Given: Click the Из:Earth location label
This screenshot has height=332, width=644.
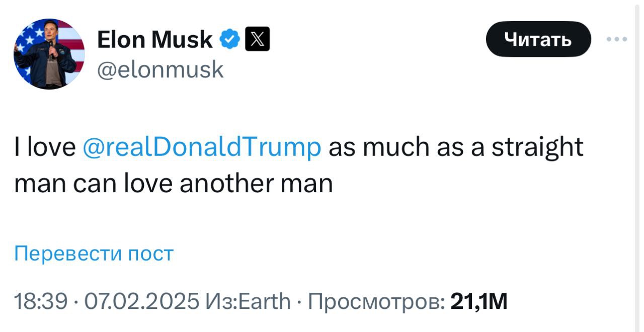Looking at the screenshot, I should tap(248, 301).
